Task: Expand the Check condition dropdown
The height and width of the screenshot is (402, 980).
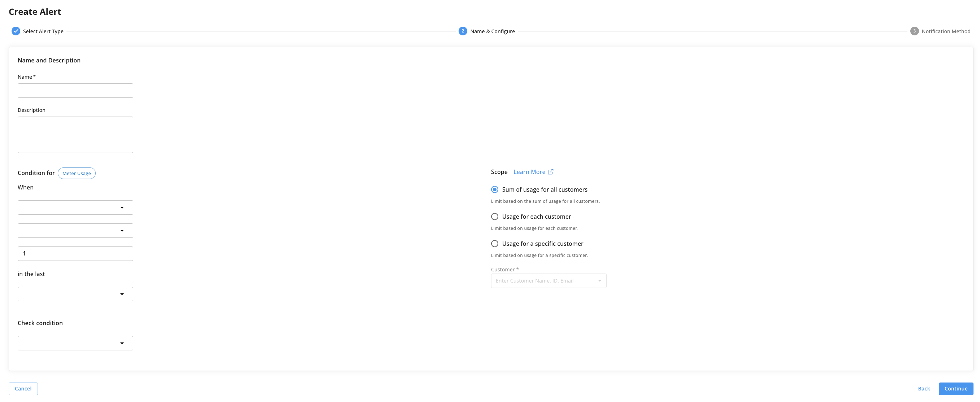Action: coord(75,343)
